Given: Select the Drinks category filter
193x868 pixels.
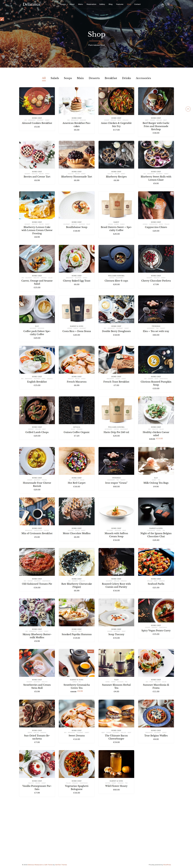Looking at the screenshot, I should [127, 78].
